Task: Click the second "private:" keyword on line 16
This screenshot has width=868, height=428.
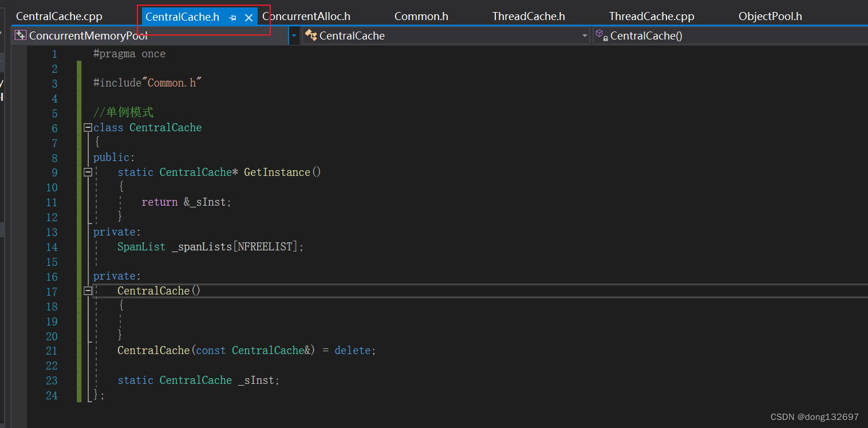Action: (x=117, y=276)
